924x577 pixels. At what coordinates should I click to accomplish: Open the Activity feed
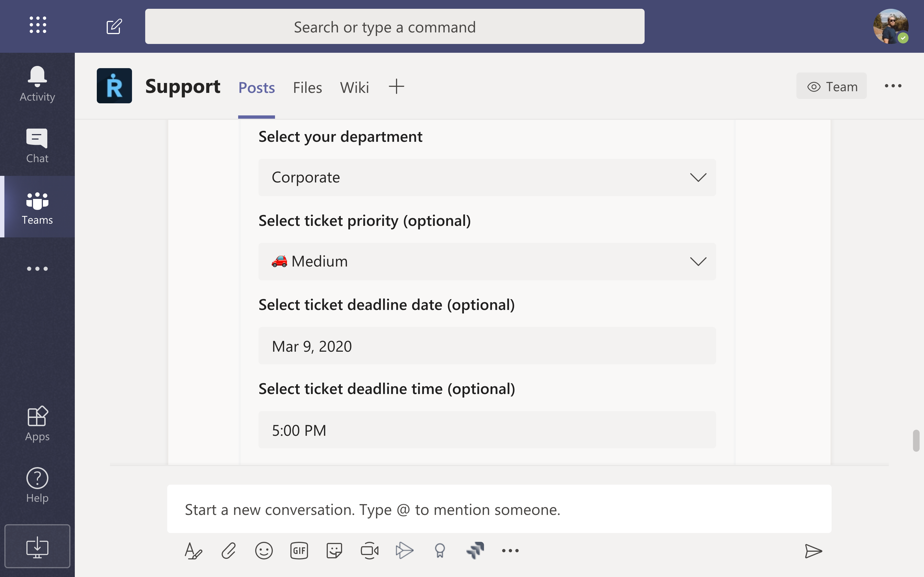[37, 83]
